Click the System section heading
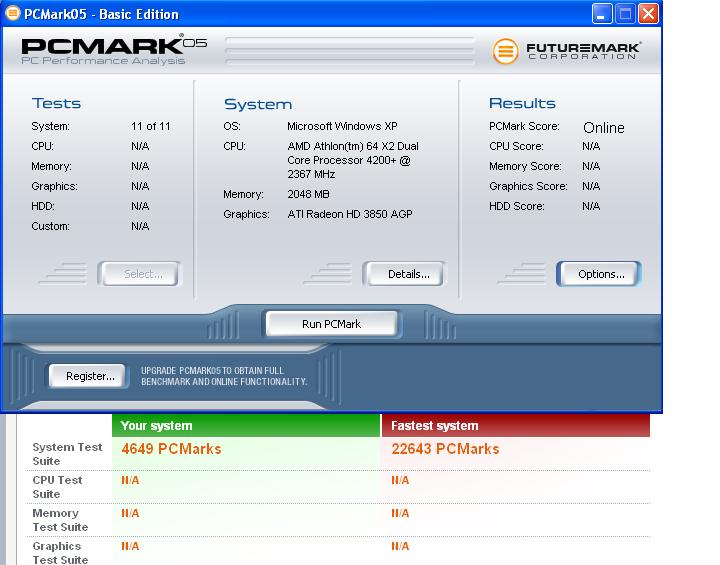 [x=258, y=104]
